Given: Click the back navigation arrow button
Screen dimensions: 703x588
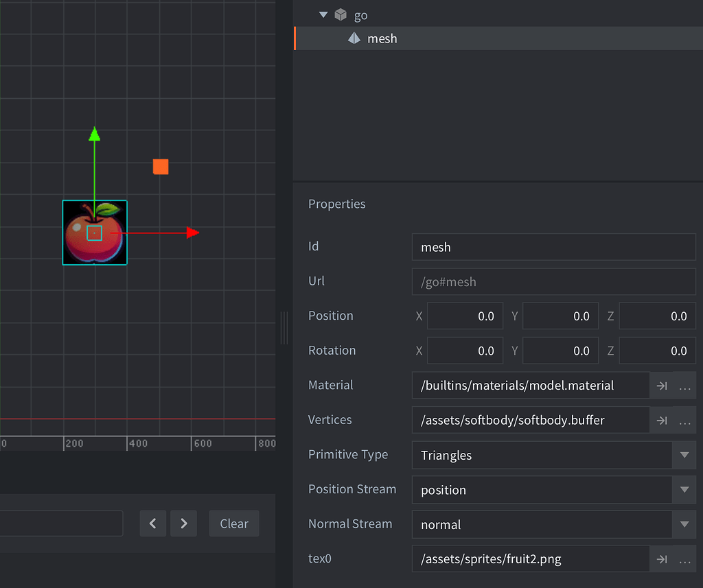Looking at the screenshot, I should coord(152,523).
